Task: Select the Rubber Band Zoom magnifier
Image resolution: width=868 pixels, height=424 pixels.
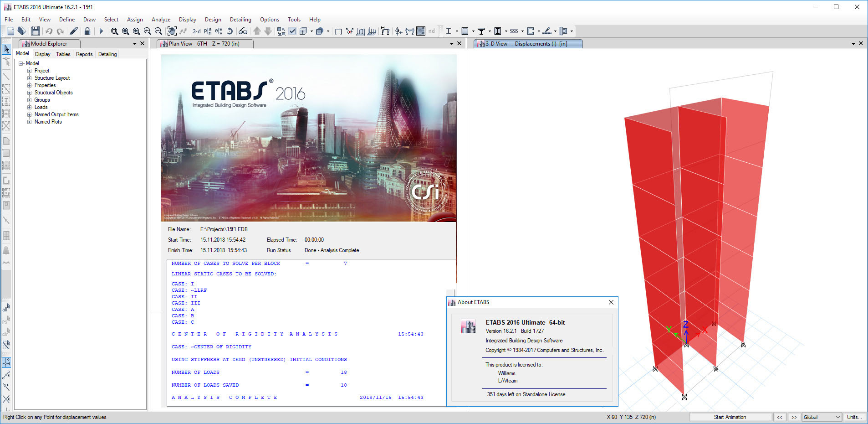Action: 115,31
